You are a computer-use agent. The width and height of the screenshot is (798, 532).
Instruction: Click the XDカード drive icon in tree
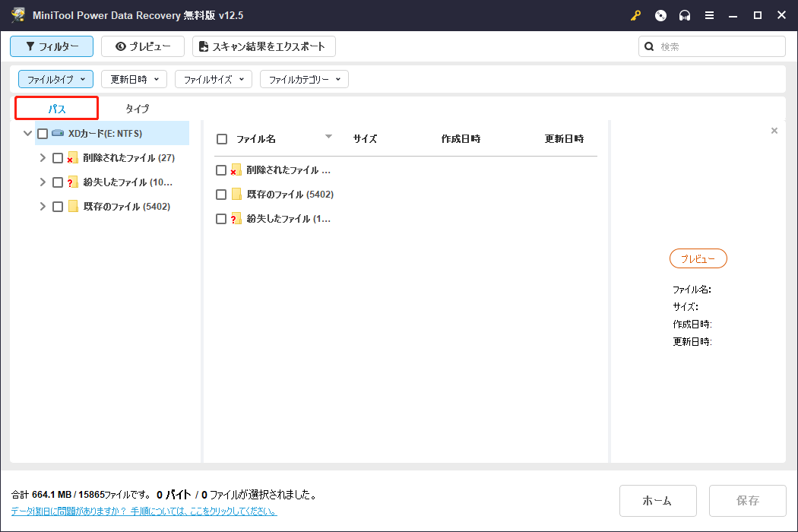click(x=58, y=134)
